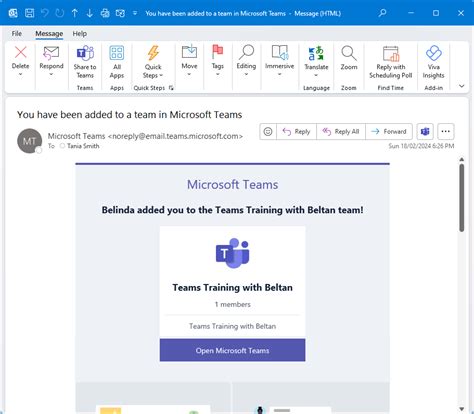Open the File tab
This screenshot has height=414, width=474.
17,34
